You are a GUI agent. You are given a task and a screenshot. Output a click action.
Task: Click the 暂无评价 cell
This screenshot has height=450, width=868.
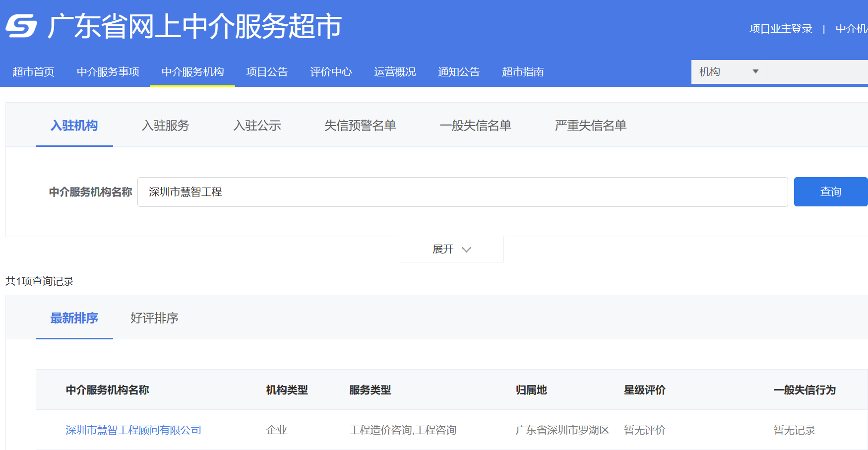[645, 430]
